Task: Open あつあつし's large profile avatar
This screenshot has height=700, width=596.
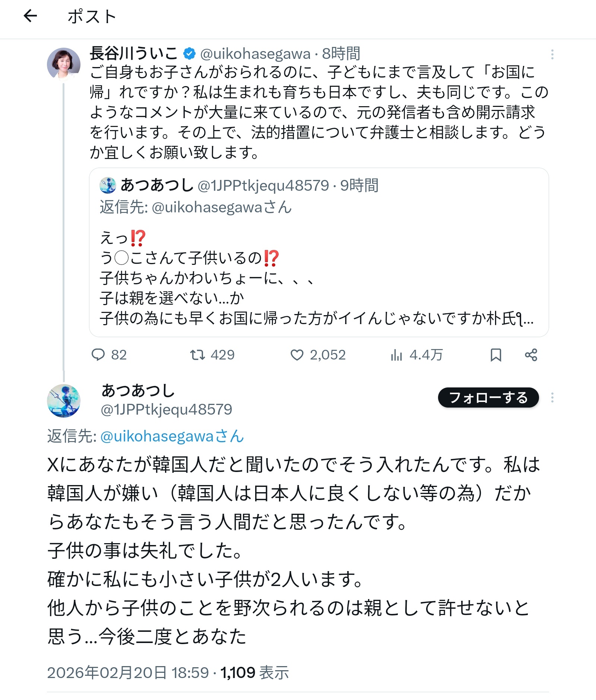Action: (x=64, y=401)
